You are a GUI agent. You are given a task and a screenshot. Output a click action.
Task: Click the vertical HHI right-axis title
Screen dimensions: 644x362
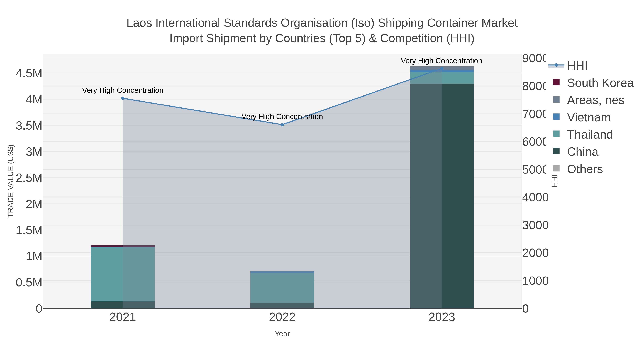[x=554, y=181]
